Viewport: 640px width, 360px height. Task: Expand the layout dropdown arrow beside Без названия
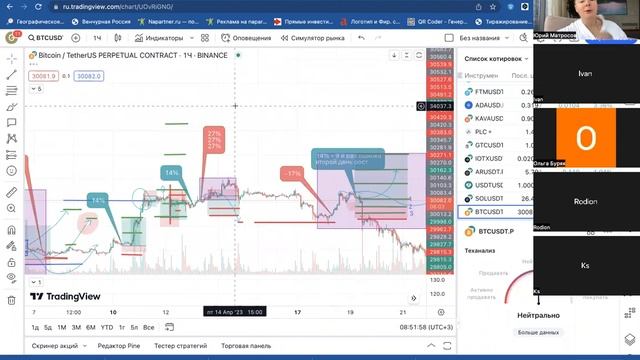pyautogui.click(x=507, y=38)
